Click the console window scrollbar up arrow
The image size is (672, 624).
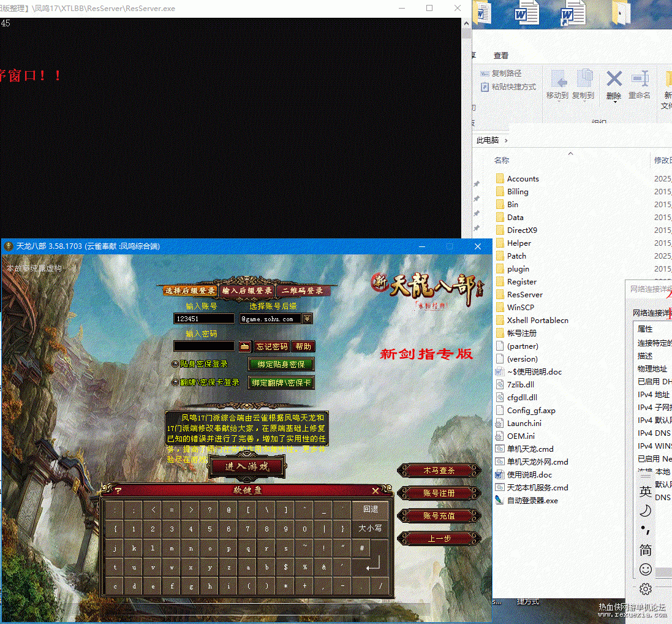click(x=466, y=24)
